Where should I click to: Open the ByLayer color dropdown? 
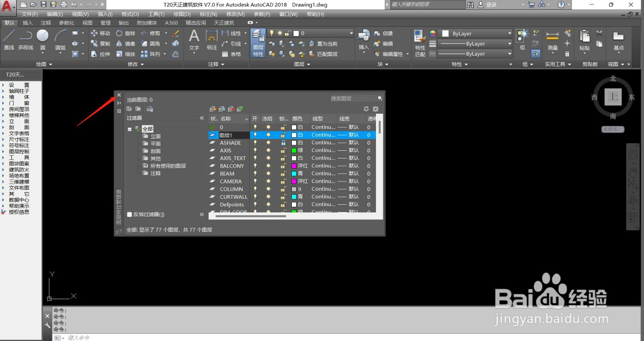tap(510, 33)
